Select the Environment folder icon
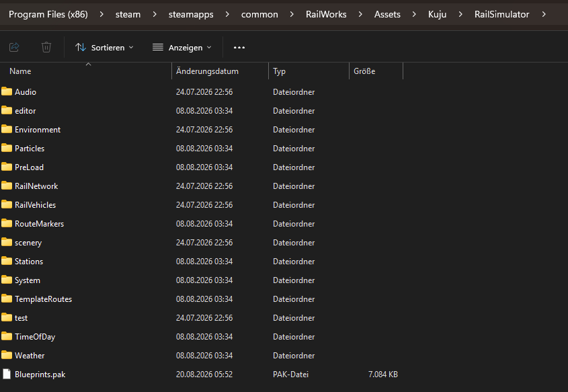The width and height of the screenshot is (568, 392). coord(7,129)
